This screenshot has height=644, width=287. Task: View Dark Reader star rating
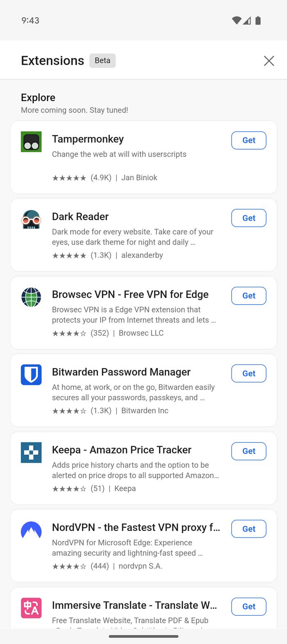[x=69, y=255]
